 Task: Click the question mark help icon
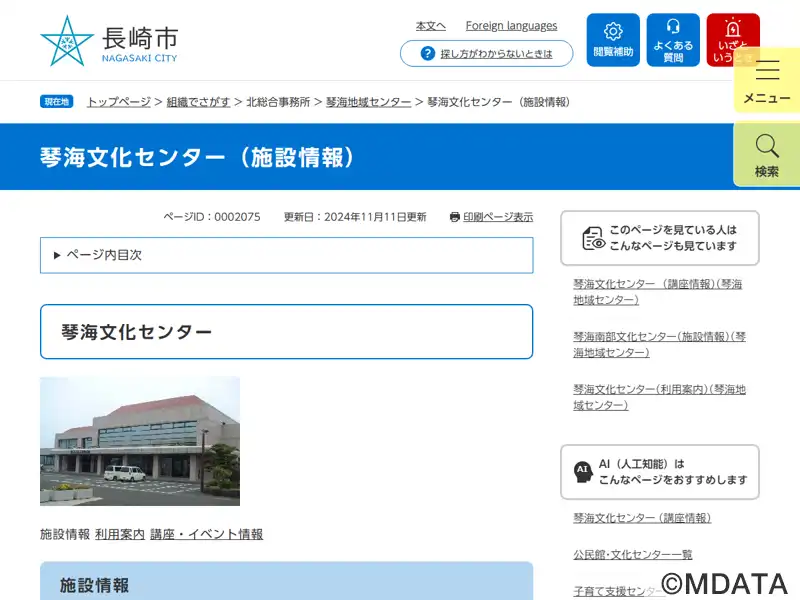(428, 54)
